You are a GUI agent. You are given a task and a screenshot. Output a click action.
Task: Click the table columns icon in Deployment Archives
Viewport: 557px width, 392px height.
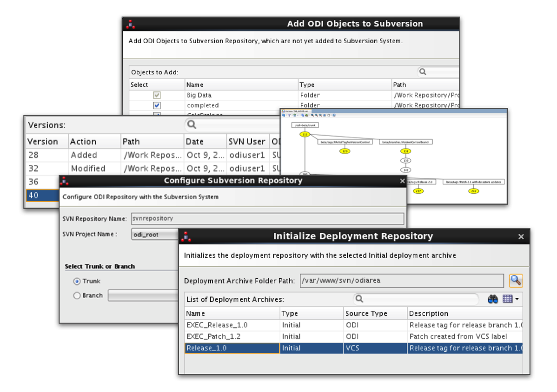[508, 299]
